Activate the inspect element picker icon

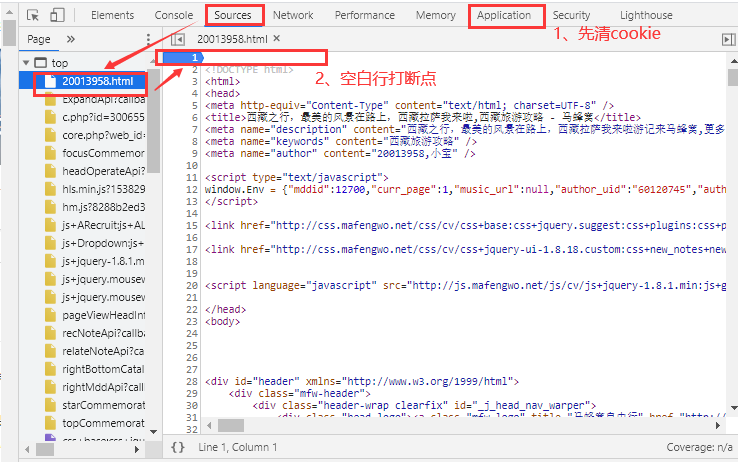tap(32, 15)
